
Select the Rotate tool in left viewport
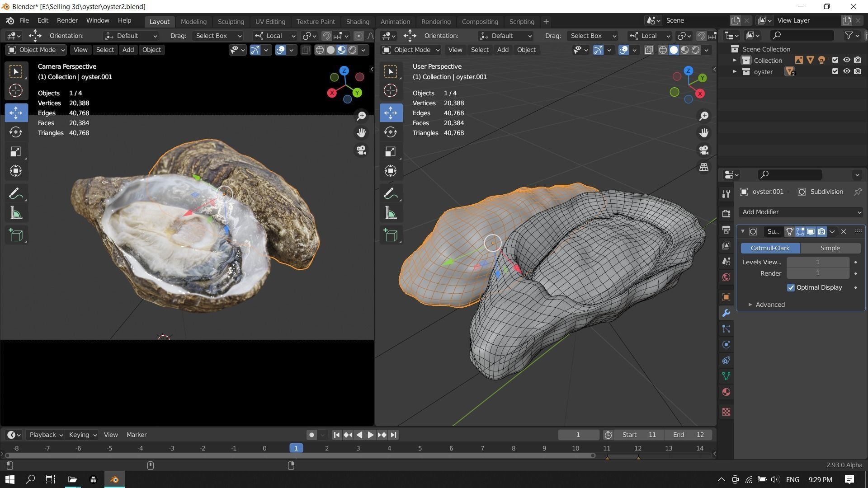point(16,132)
